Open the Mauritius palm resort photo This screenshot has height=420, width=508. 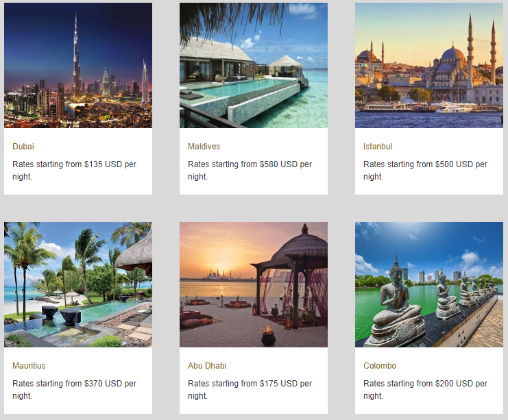78,284
